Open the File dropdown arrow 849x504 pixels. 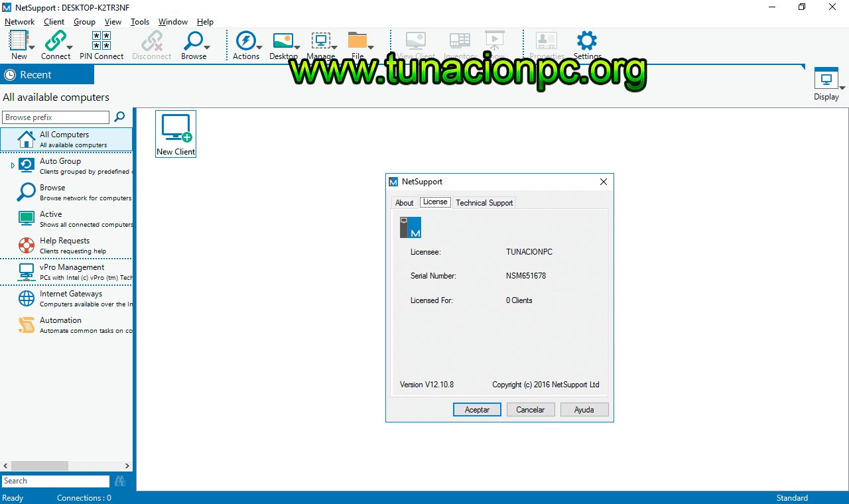(x=371, y=47)
